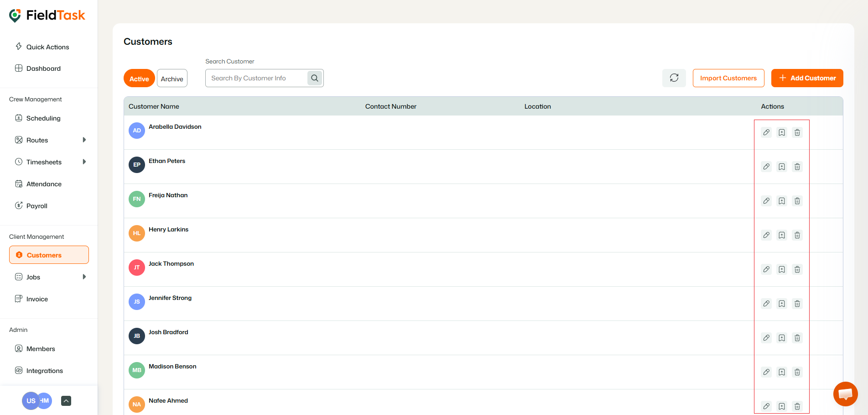This screenshot has height=415, width=868.
Task: Click the Import Customers button
Action: pos(728,78)
